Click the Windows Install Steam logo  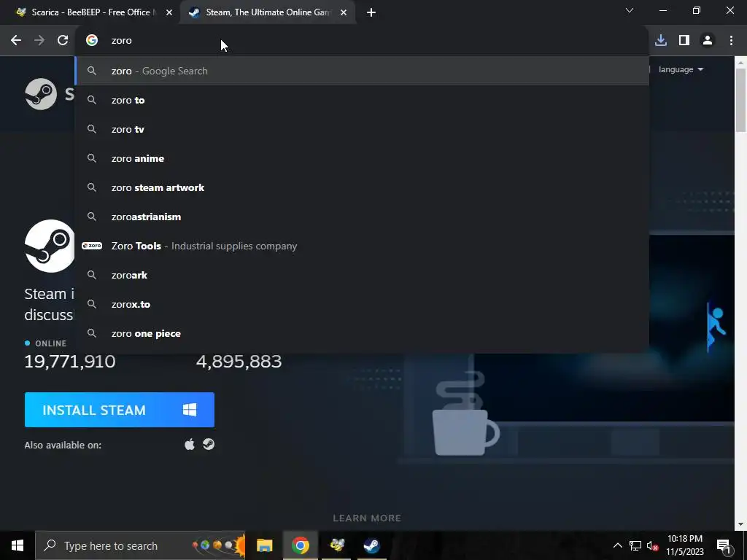coord(190,410)
